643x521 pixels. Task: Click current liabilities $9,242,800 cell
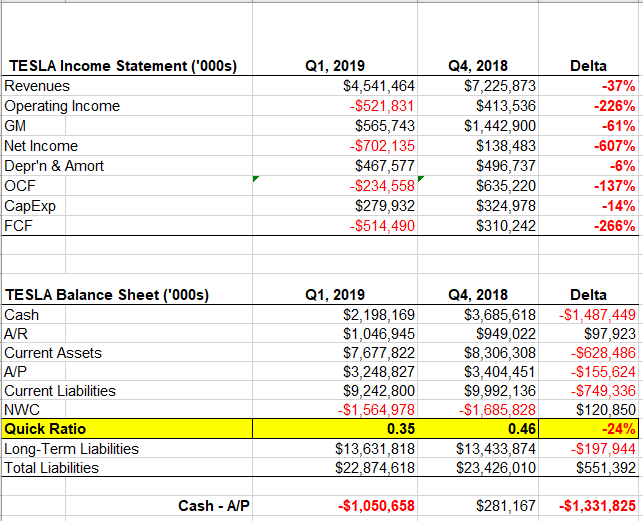[x=379, y=391]
